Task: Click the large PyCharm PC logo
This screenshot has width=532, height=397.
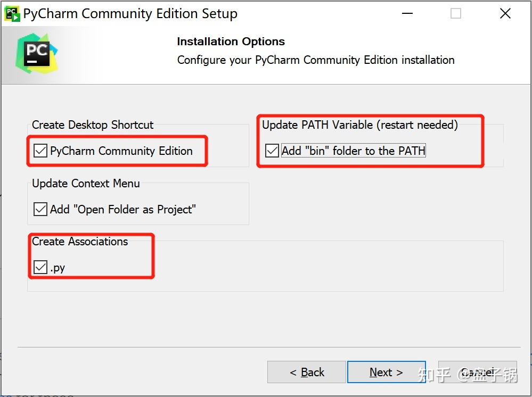Action: pyautogui.click(x=36, y=53)
